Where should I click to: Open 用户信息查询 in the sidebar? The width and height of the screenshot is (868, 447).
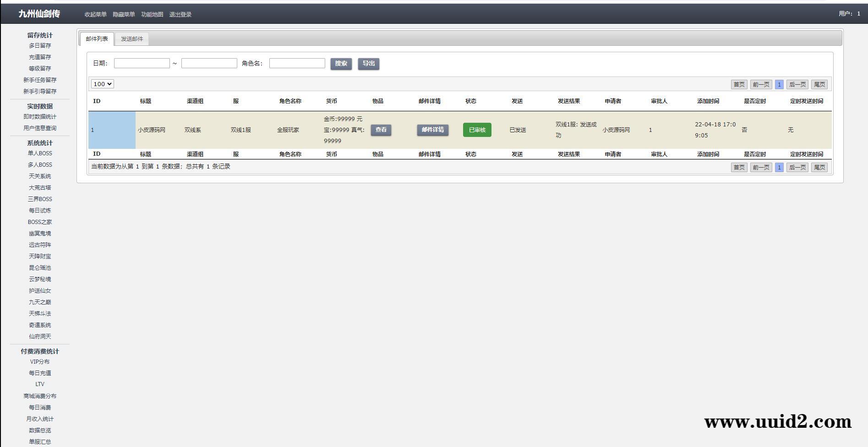point(40,128)
